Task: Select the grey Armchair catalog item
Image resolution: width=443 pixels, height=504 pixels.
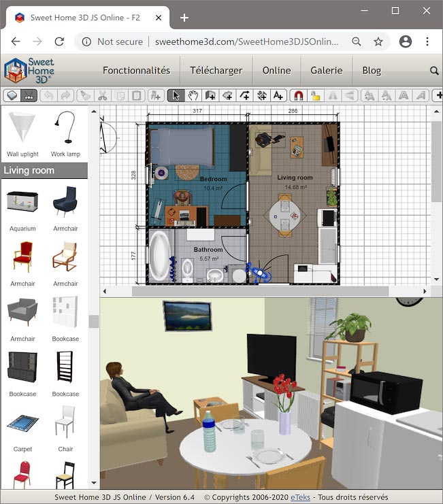Action: click(x=22, y=318)
